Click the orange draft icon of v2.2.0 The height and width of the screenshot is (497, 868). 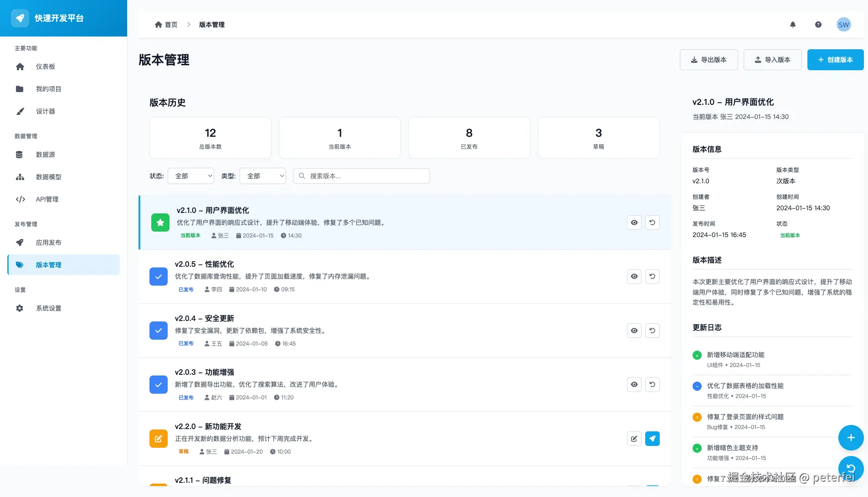coord(159,439)
